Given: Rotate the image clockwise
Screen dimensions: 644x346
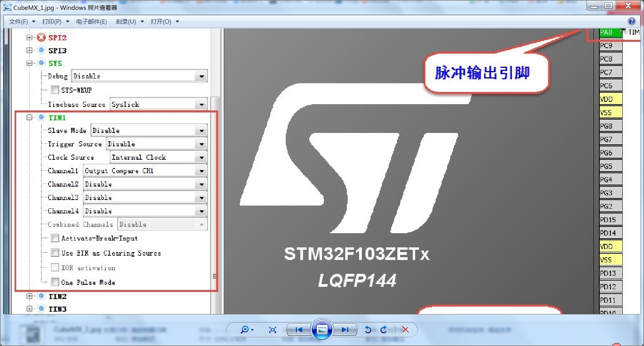Looking at the screenshot, I should (x=384, y=329).
